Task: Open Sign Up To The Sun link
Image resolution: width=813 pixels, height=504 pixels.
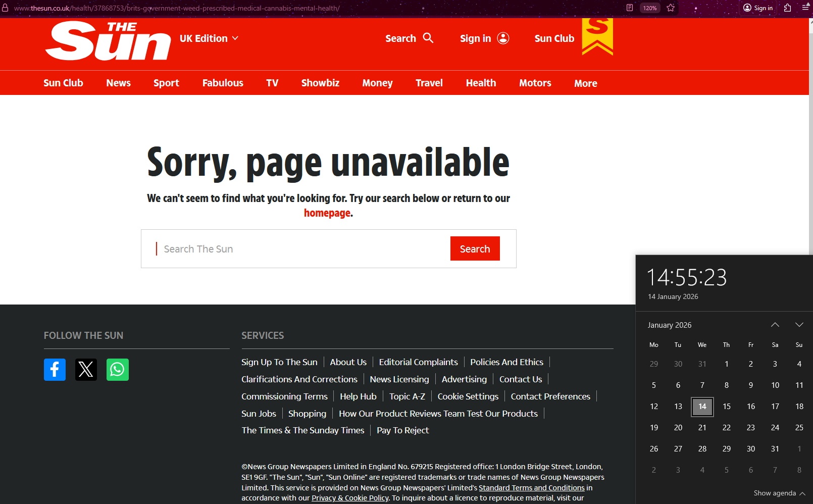Action: (x=279, y=362)
